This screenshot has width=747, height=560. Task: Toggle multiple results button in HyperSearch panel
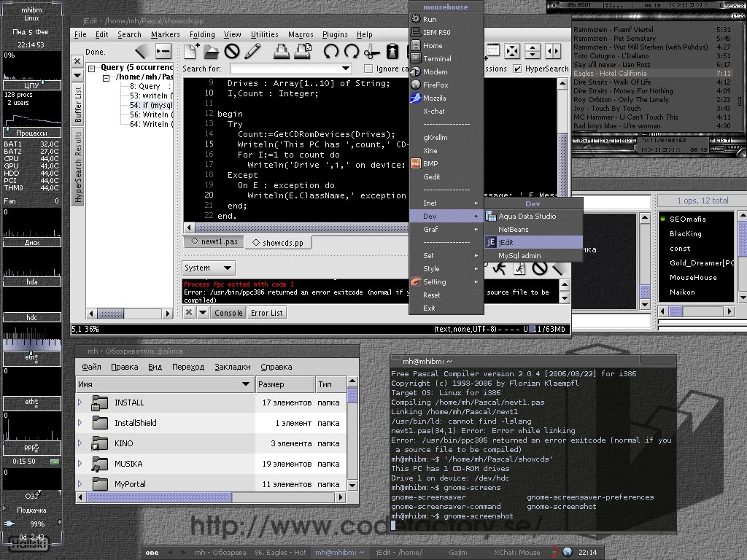coord(163,51)
